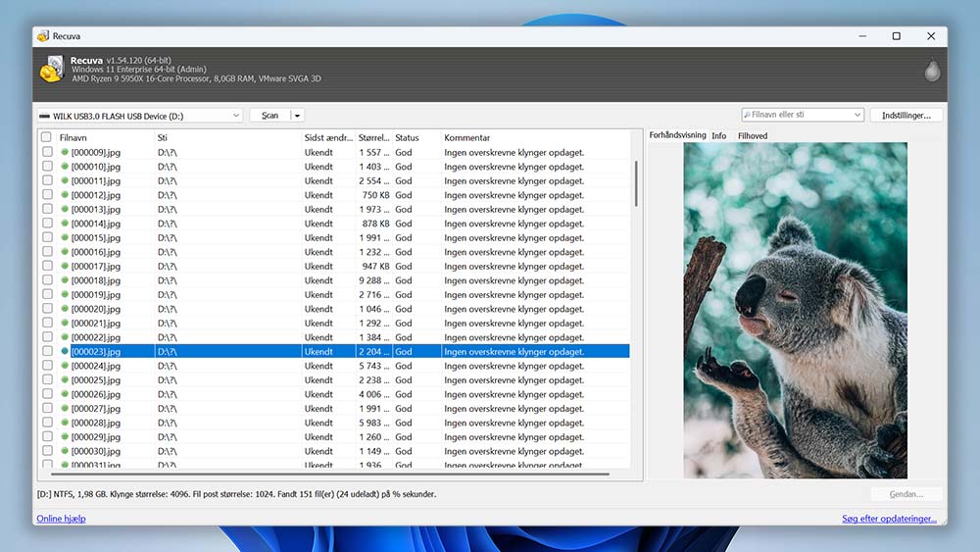The image size is (980, 552).
Task: Click the green status dot for [000021].jpg
Action: click(65, 323)
